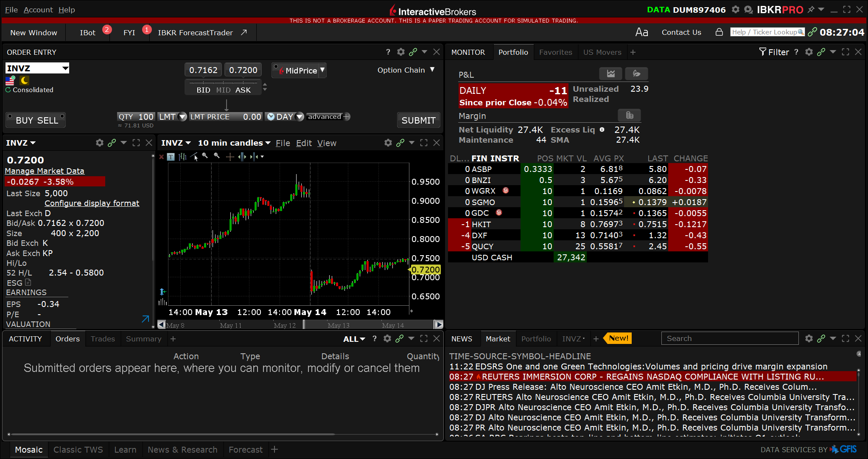Pop out quote details with blue arrow
The height and width of the screenshot is (459, 868).
pyautogui.click(x=146, y=319)
